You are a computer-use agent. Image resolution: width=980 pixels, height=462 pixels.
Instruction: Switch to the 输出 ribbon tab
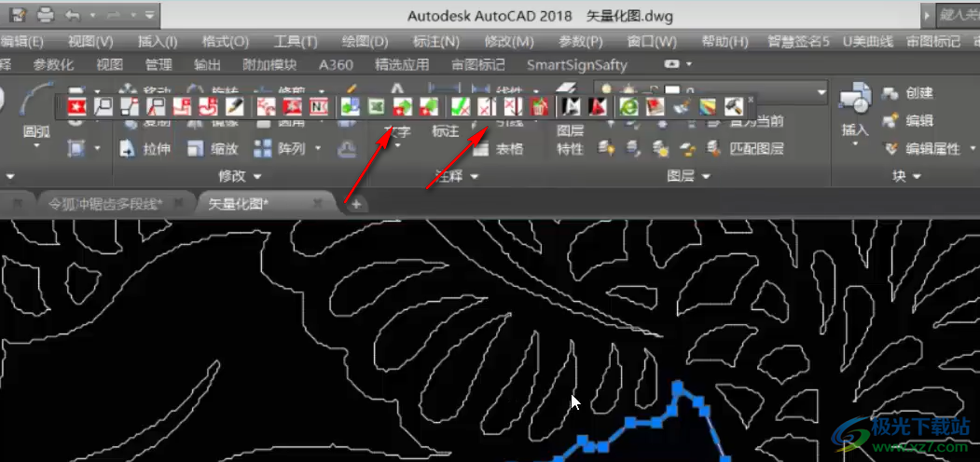coord(208,64)
